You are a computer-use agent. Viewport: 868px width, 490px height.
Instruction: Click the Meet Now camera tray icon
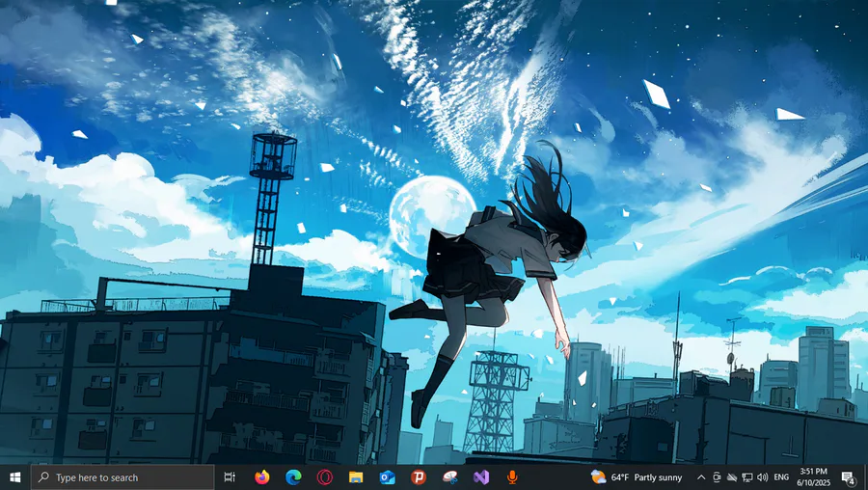coord(717,477)
